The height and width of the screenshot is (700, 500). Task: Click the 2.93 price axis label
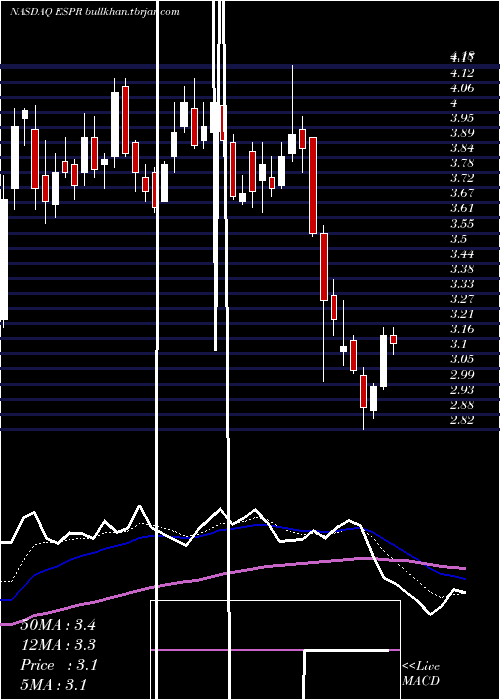click(462, 389)
